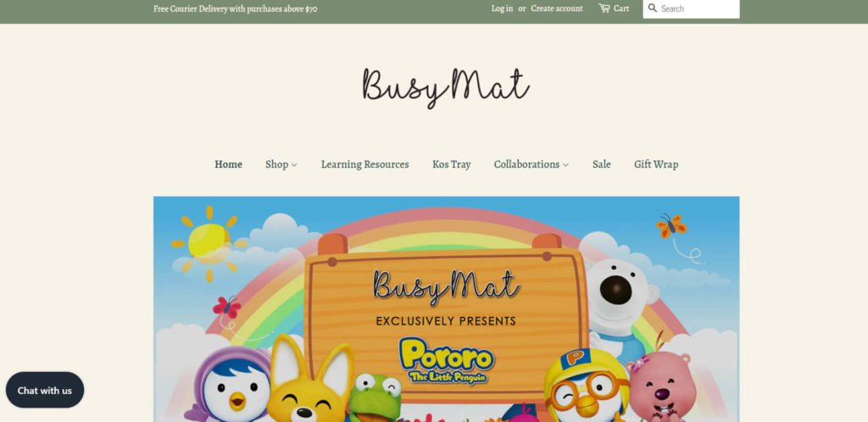
Task: Click the white polar bear character
Action: (x=620, y=303)
